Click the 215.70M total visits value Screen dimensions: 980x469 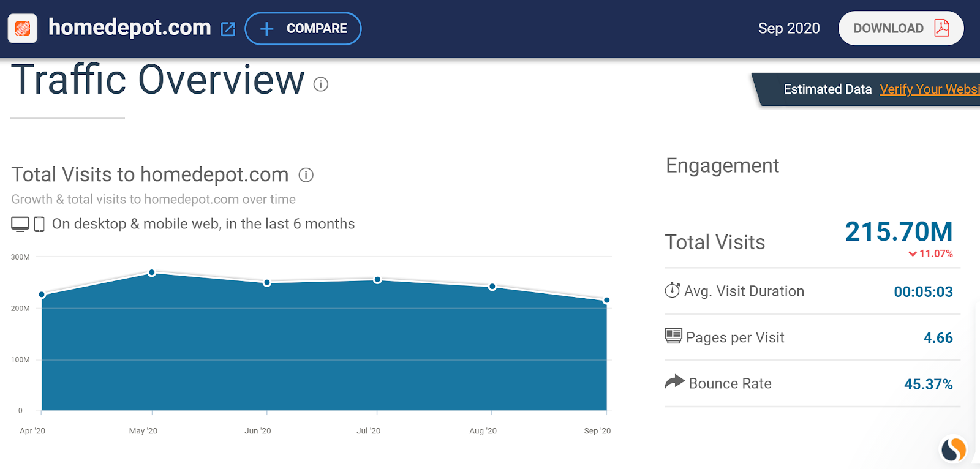tap(899, 231)
